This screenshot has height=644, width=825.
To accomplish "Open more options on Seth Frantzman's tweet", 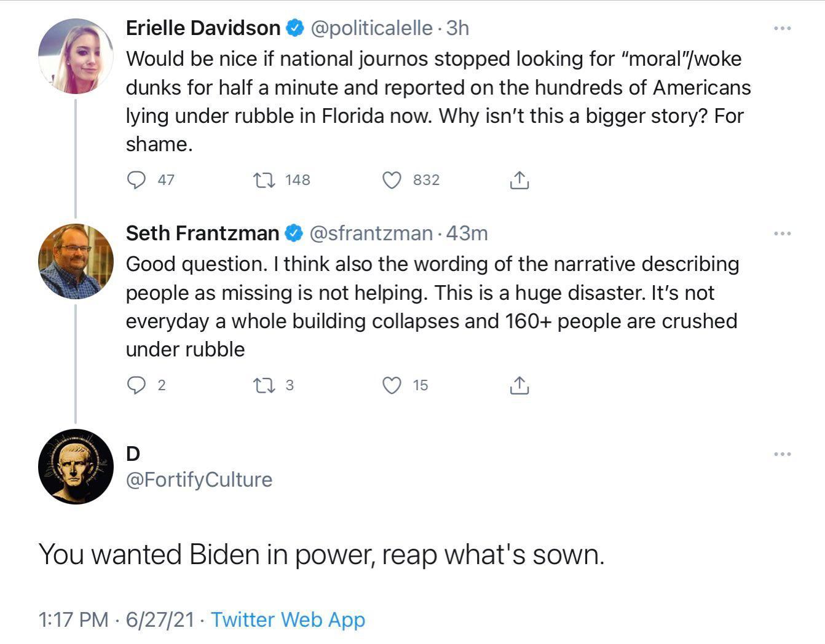I will click(x=782, y=234).
